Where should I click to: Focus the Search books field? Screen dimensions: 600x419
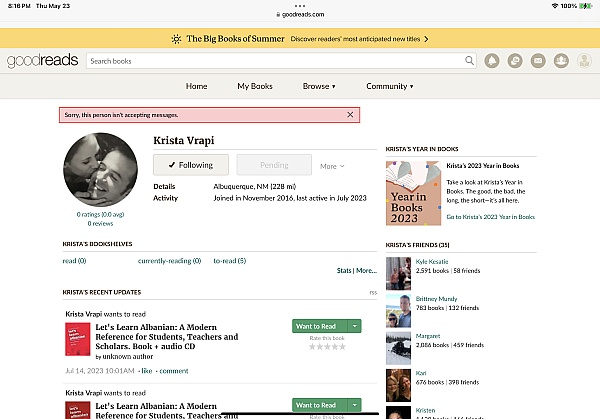coord(281,61)
